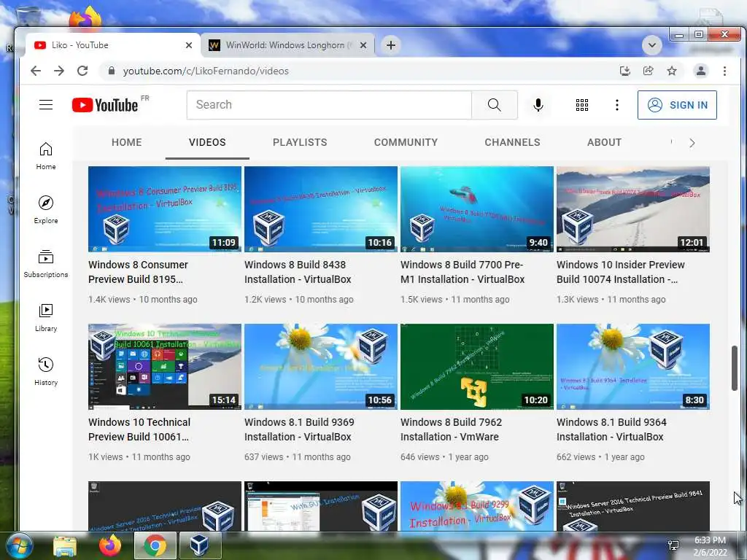Expand more channel tabs with right chevron
Screen dimensions: 747x560
coord(692,143)
